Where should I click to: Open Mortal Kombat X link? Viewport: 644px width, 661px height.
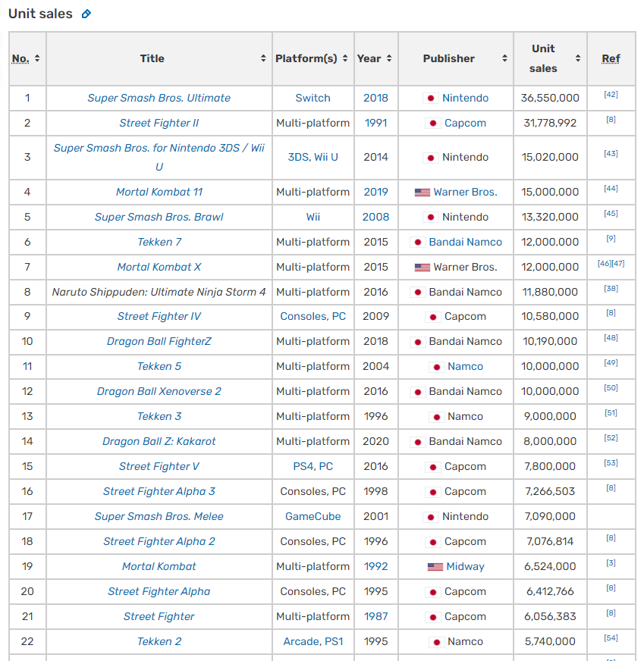click(159, 267)
